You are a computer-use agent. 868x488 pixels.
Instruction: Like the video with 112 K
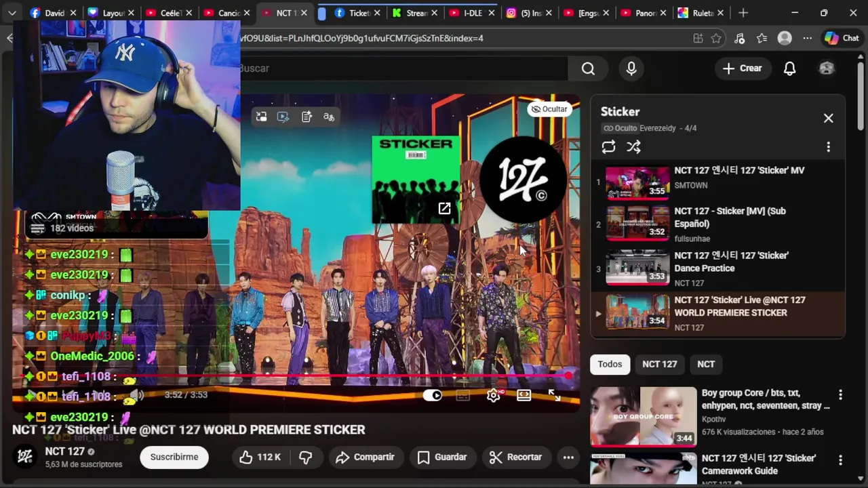[x=260, y=457]
